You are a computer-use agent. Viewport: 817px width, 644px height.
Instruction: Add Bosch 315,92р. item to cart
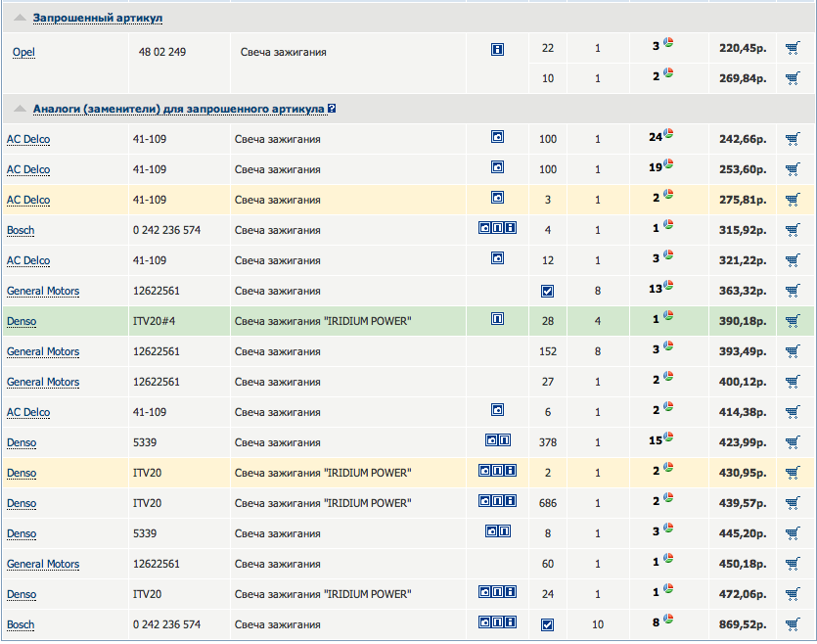pyautogui.click(x=793, y=230)
